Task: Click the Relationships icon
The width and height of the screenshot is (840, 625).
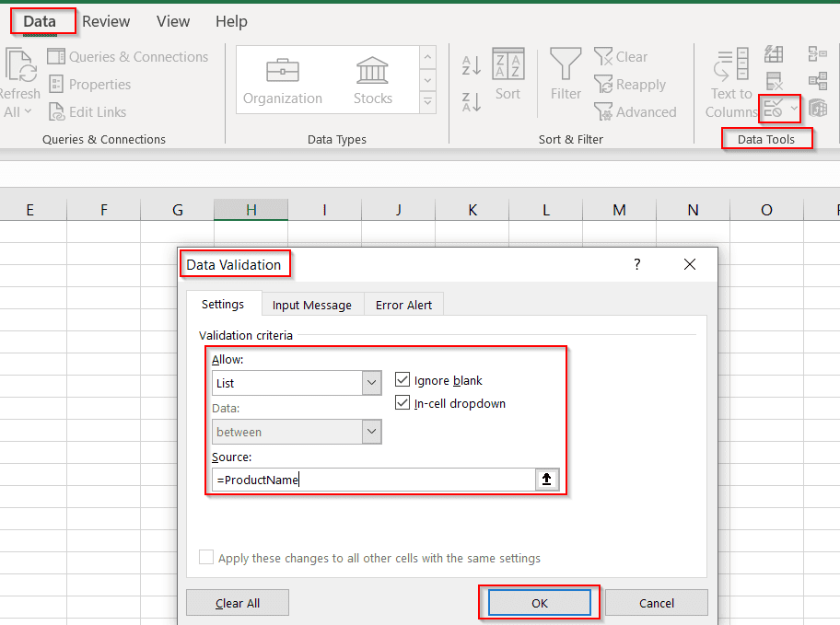Action: (x=818, y=81)
